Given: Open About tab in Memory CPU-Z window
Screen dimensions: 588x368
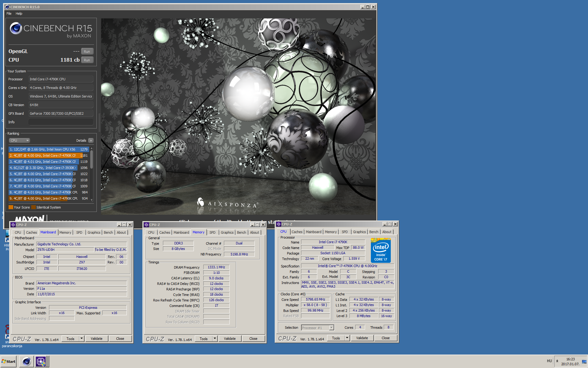Looking at the screenshot, I should 254,232.
